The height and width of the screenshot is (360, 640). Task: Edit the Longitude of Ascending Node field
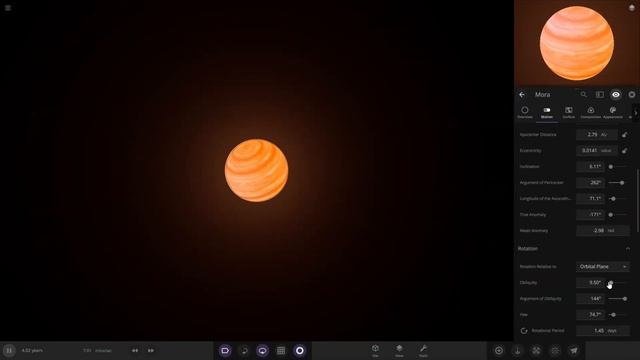pyautogui.click(x=590, y=199)
